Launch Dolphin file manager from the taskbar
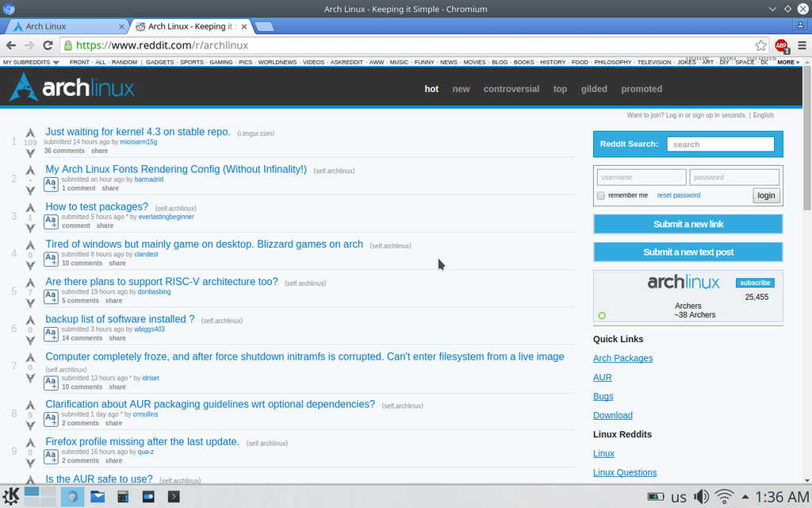812x508 pixels. point(97,496)
